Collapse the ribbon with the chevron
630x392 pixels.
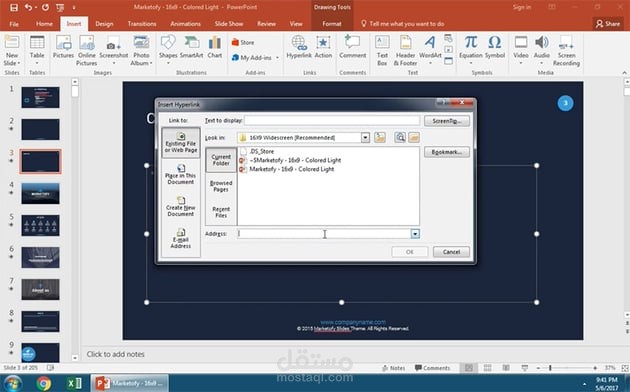[624, 73]
